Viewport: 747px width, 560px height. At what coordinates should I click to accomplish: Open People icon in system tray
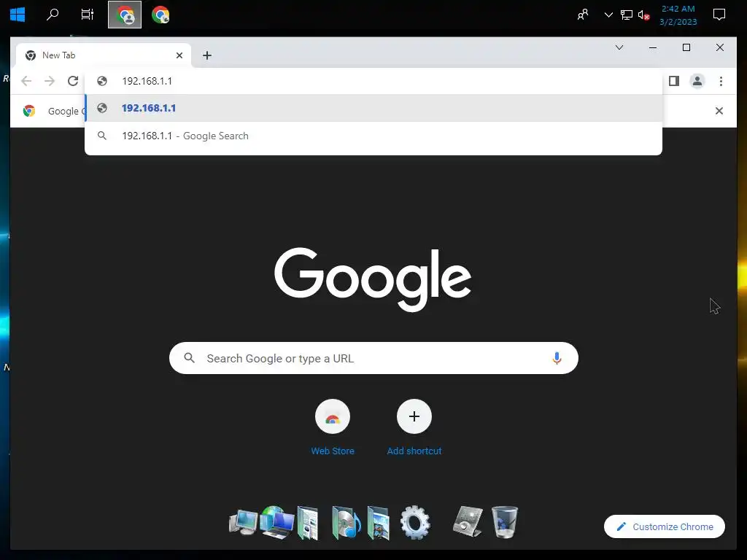583,15
